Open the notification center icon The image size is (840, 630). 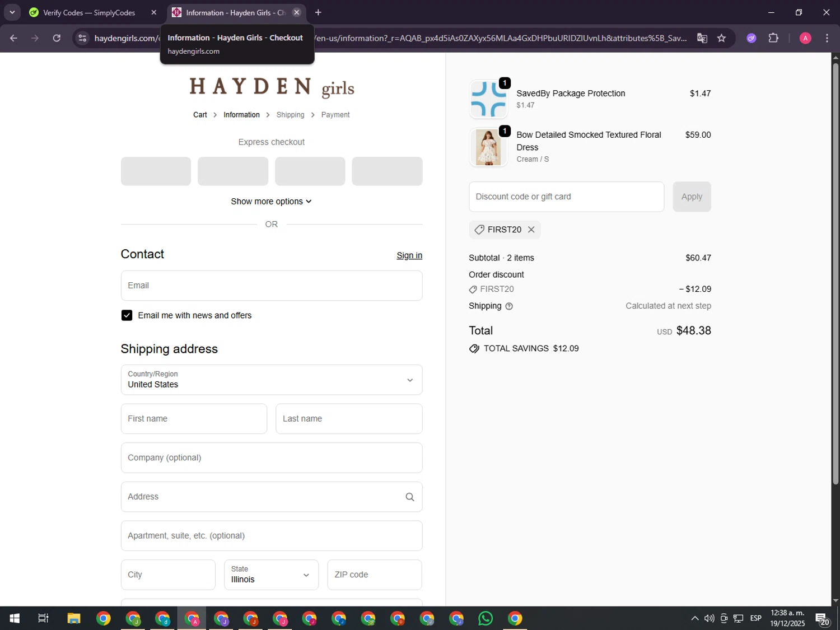(x=822, y=619)
